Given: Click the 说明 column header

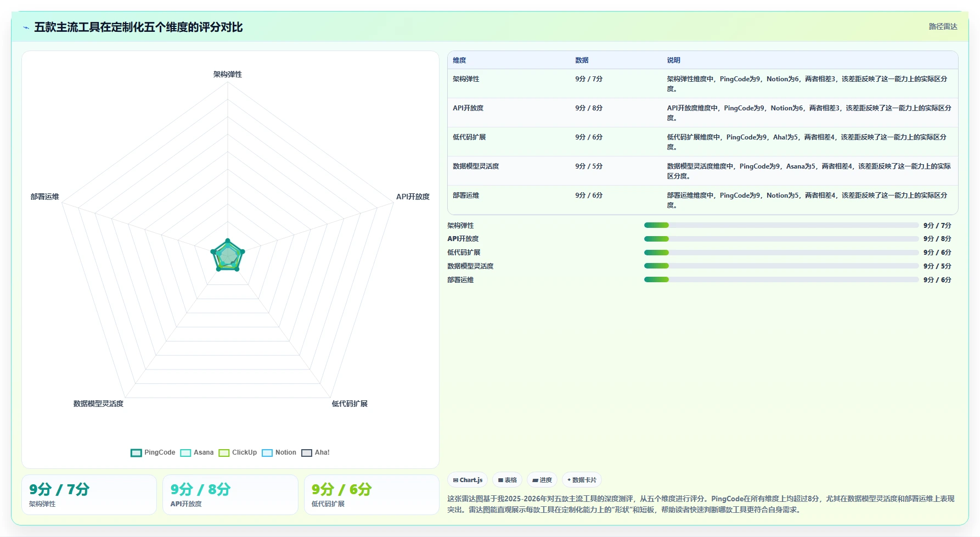Looking at the screenshot, I should pos(673,60).
